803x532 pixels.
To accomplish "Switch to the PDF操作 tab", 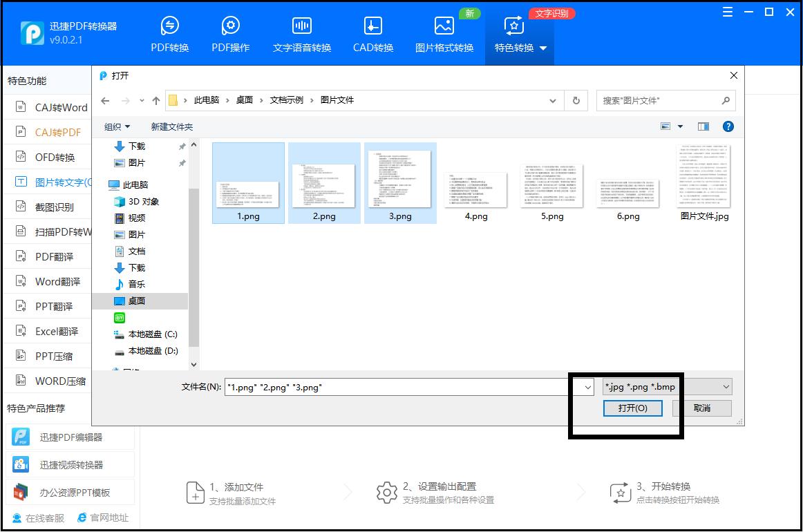I will coord(230,32).
